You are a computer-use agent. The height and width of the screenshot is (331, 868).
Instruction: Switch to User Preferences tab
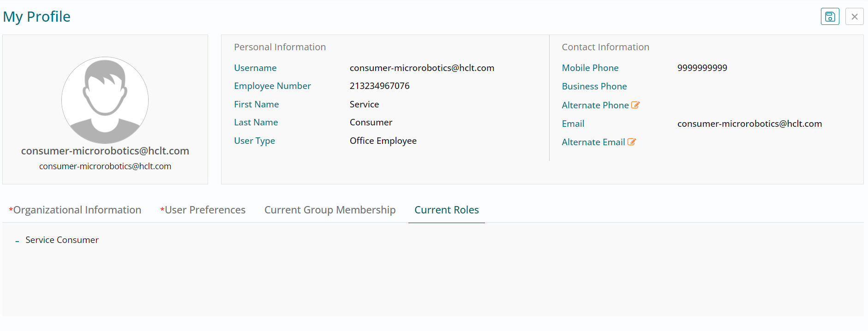tap(203, 210)
